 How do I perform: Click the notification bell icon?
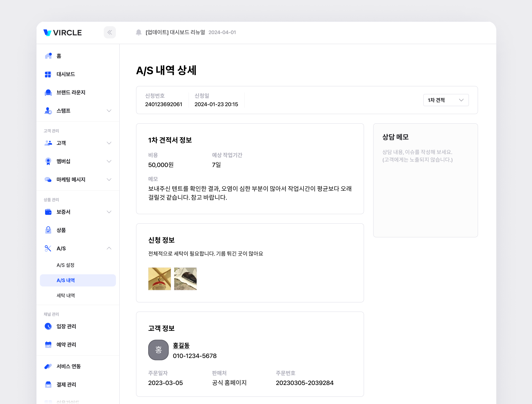[x=139, y=32]
